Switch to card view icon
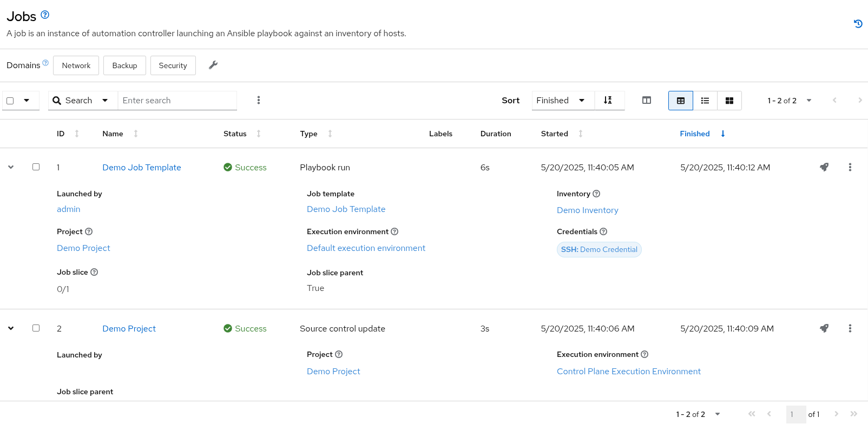Image resolution: width=868 pixels, height=424 pixels. pos(729,101)
